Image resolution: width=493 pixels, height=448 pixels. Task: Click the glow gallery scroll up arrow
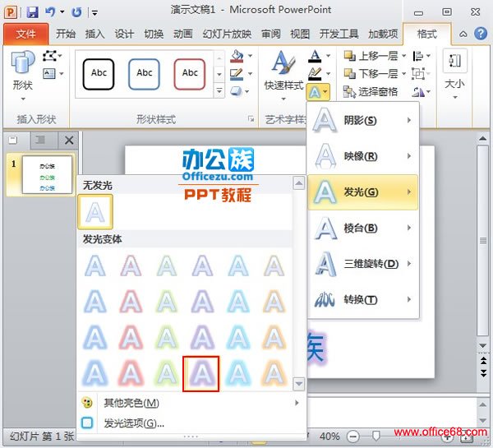[x=299, y=182]
